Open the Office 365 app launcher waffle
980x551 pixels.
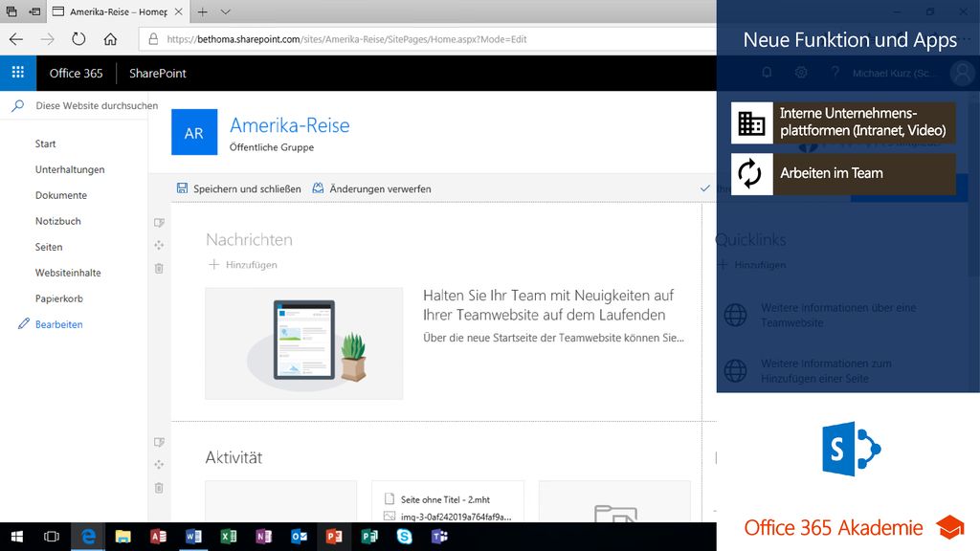(18, 73)
